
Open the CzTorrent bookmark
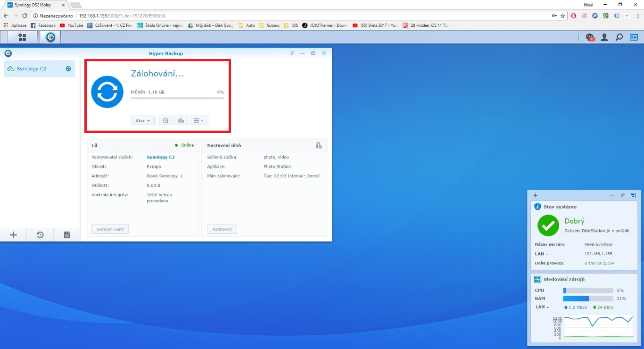click(110, 25)
